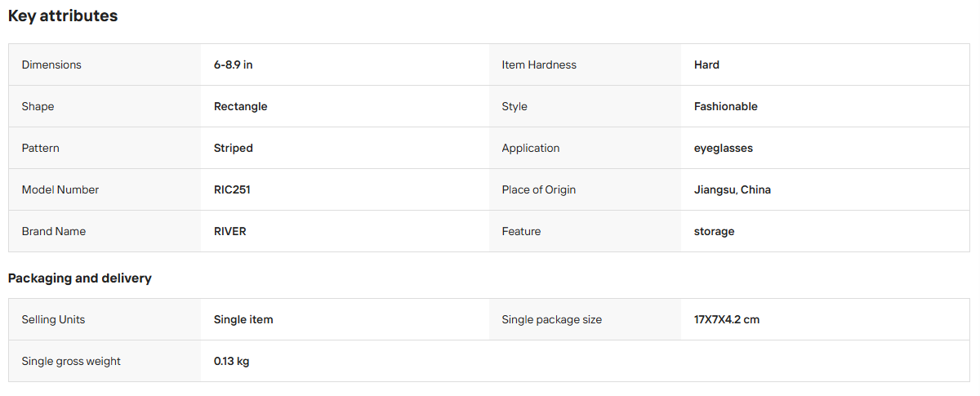980x396 pixels.
Task: Select the Rectangle shape value
Action: point(240,106)
